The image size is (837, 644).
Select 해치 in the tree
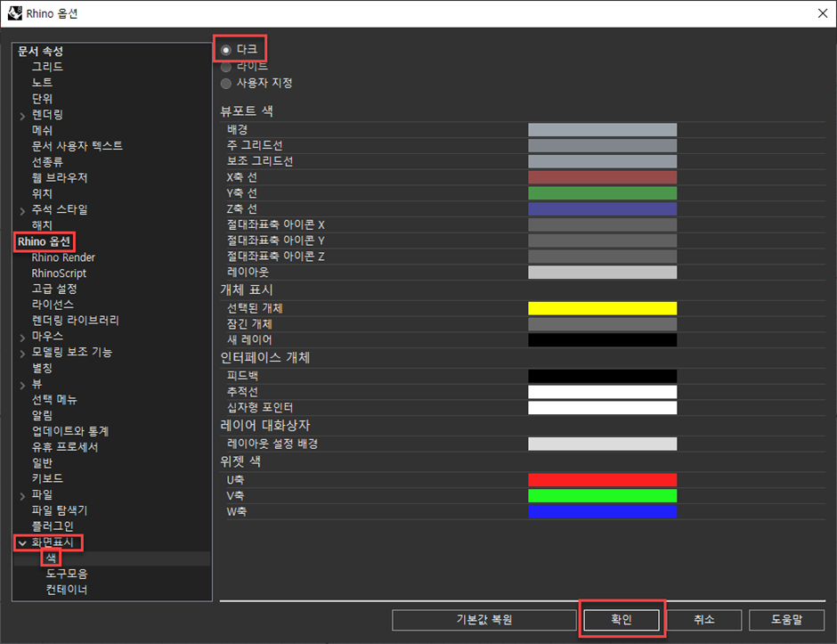pyautogui.click(x=42, y=225)
